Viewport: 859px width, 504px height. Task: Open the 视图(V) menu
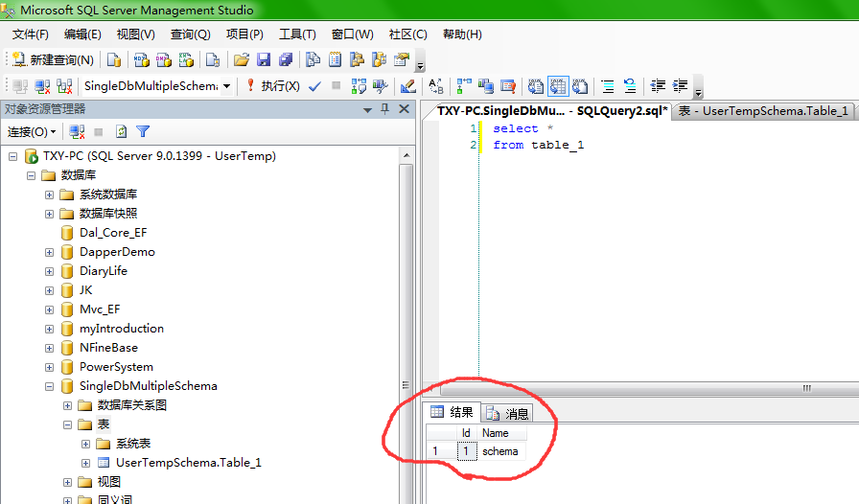pyautogui.click(x=135, y=34)
